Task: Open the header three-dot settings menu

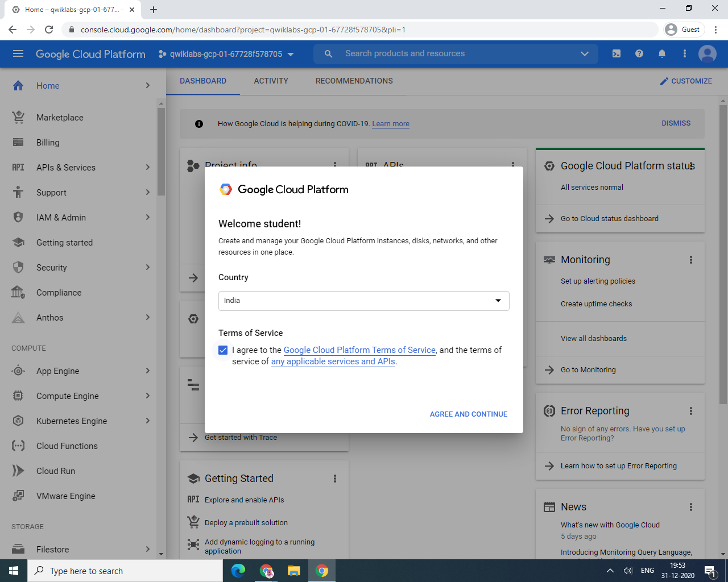Action: tap(685, 53)
